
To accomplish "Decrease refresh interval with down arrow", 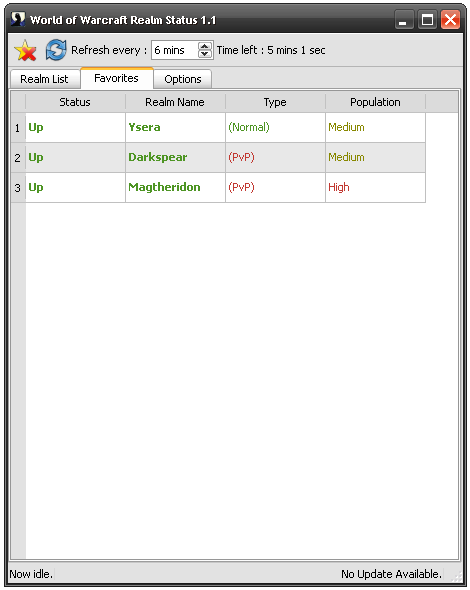I will click(205, 54).
